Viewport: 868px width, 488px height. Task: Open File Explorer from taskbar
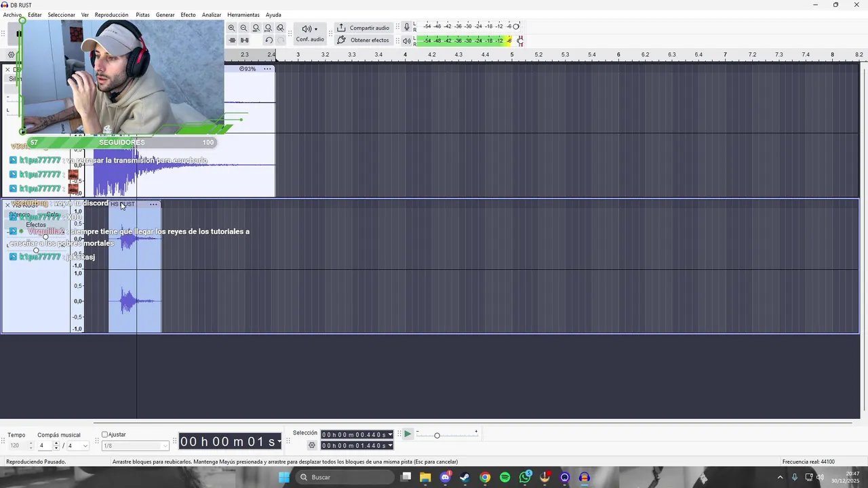(425, 477)
